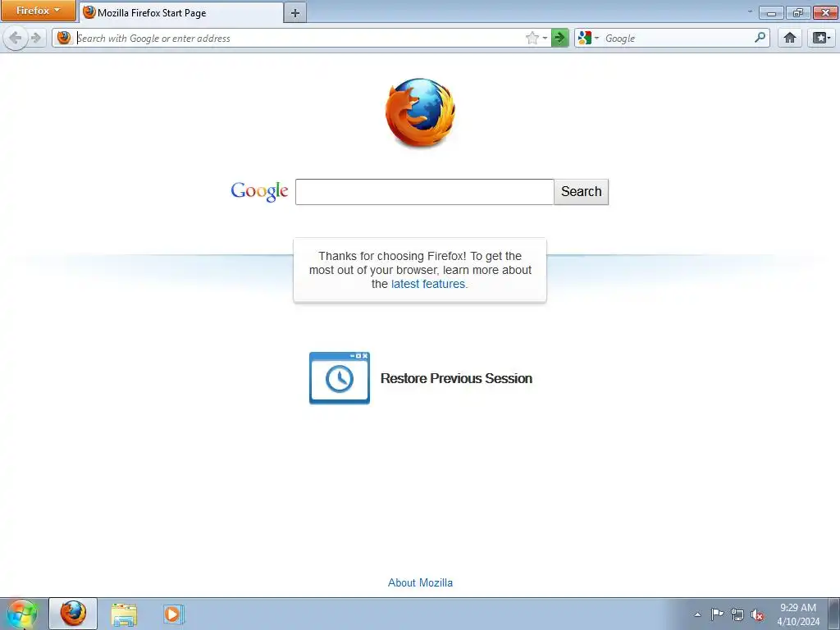Click the green Go arrow button
Screen dimensions: 840x630
(559, 38)
